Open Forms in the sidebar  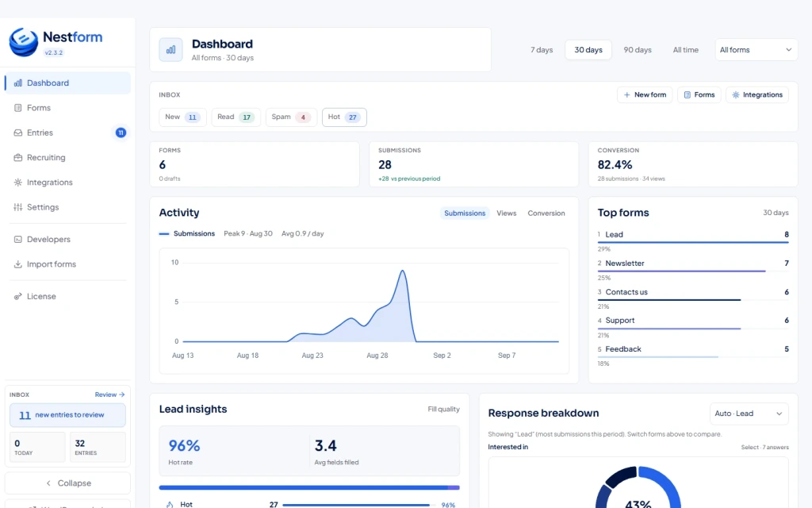[x=68, y=108]
